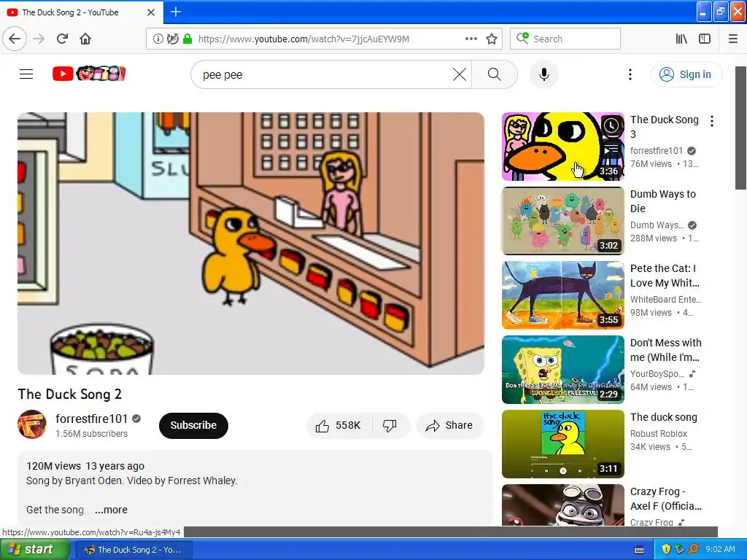Open Dumb Ways to Die title link
This screenshot has height=560, width=747.
[x=662, y=201]
